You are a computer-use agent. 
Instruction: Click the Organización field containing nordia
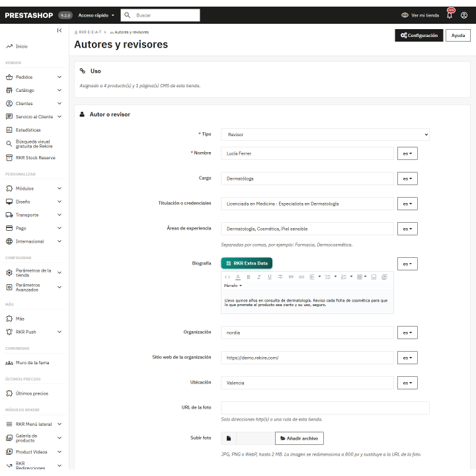307,333
